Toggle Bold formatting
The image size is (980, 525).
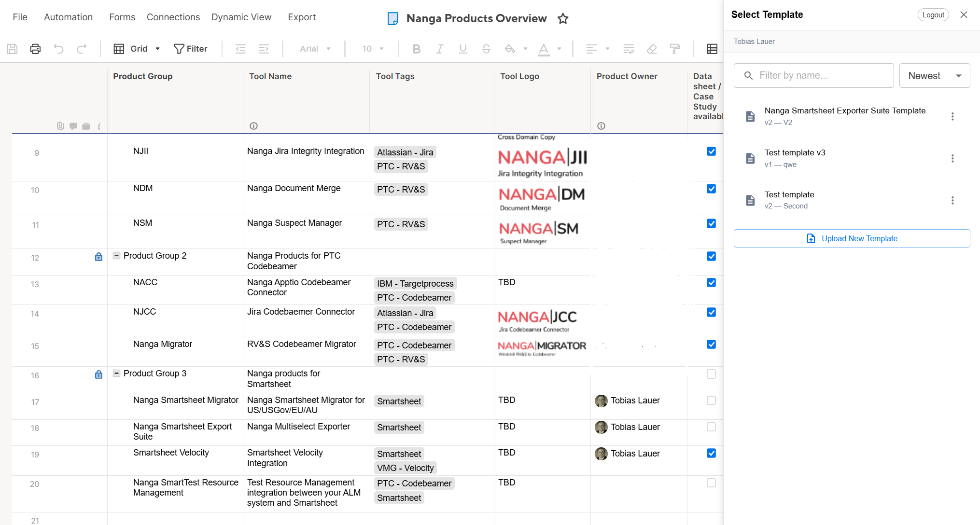pos(416,49)
